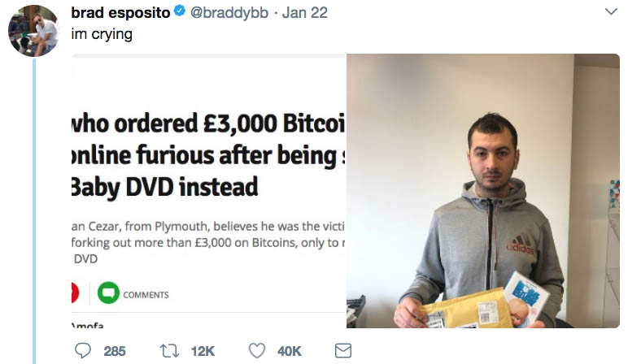Click the 12K retweets count
This screenshot has width=628, height=364.
tap(202, 351)
